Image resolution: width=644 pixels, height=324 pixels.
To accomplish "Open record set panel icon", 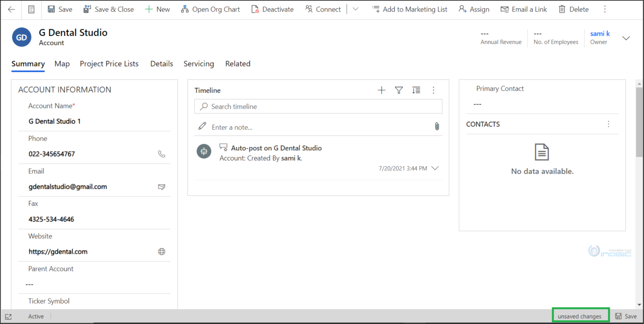I will click(x=31, y=9).
